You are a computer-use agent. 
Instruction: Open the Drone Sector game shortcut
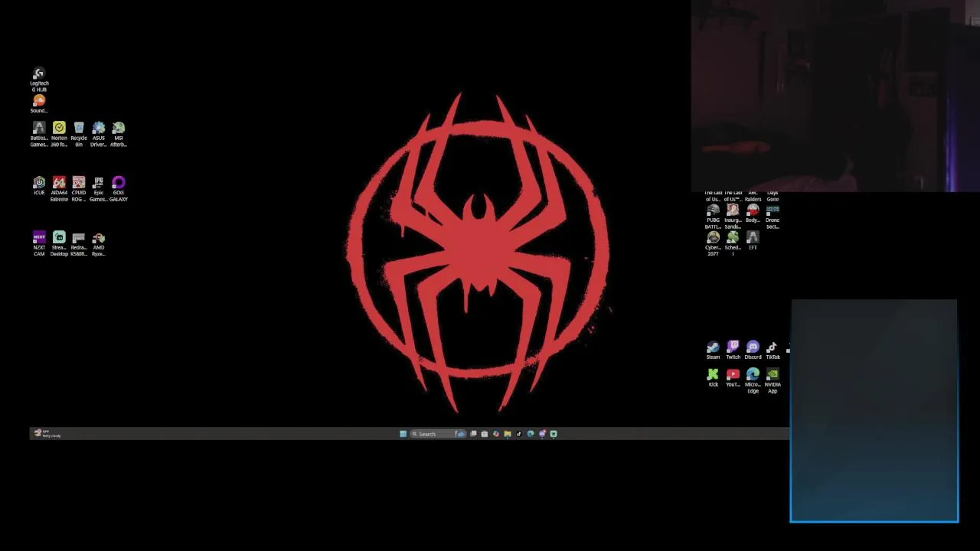(773, 217)
